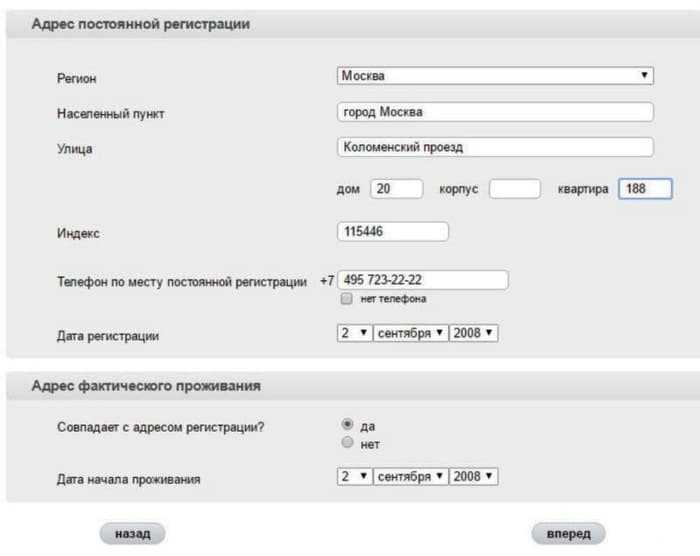Image resolution: width=700 pixels, height=556 pixels.
Task: Click the phone number field 495 723-22-22
Action: pyautogui.click(x=422, y=280)
